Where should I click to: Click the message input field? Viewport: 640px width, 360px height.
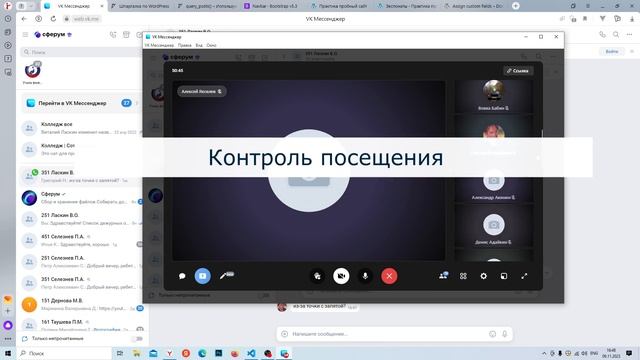point(388,334)
